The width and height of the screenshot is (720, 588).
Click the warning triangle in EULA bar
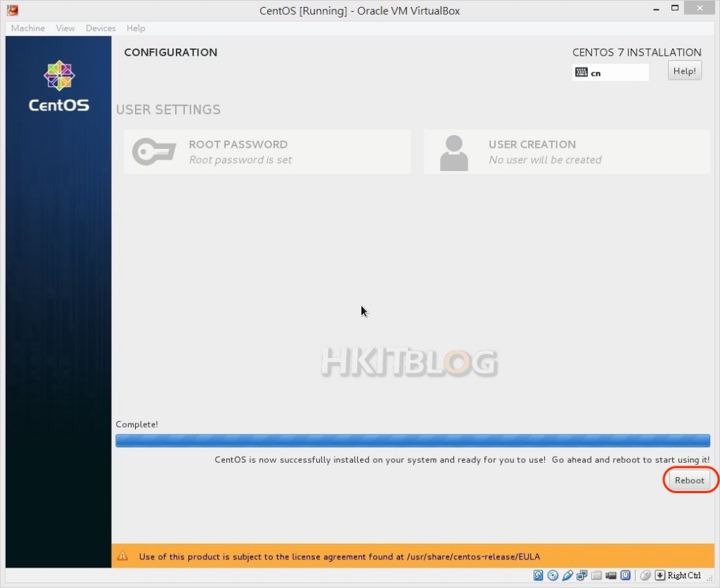[x=122, y=556]
